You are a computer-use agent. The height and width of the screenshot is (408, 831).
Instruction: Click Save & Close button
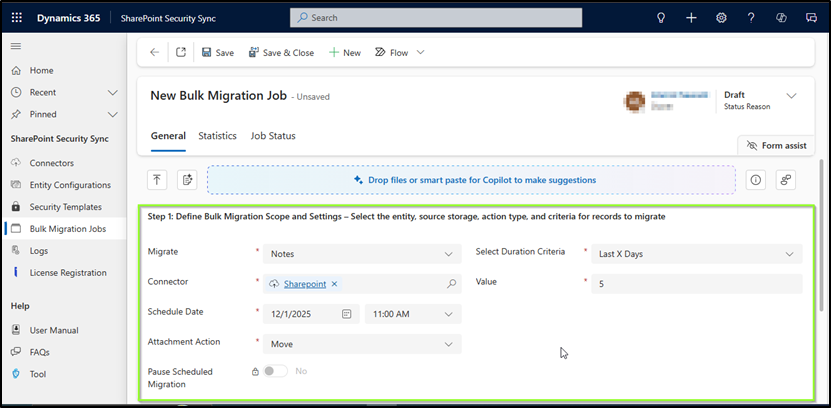click(x=281, y=53)
